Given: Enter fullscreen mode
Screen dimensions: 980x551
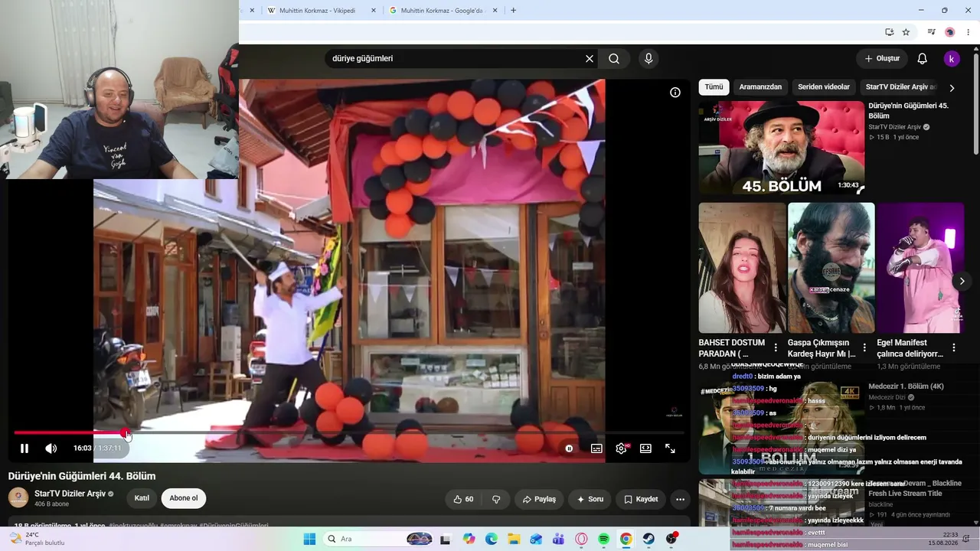Looking at the screenshot, I should (x=670, y=448).
